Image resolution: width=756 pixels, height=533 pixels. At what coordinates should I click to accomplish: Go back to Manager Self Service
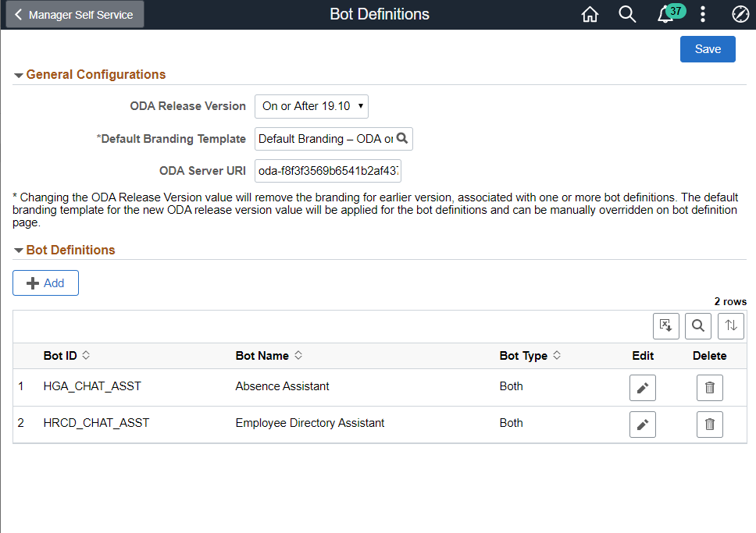pos(75,15)
